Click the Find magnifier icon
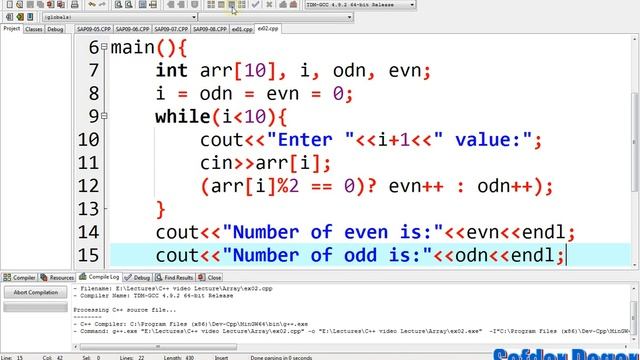The height and width of the screenshot is (360, 640). point(118,4)
